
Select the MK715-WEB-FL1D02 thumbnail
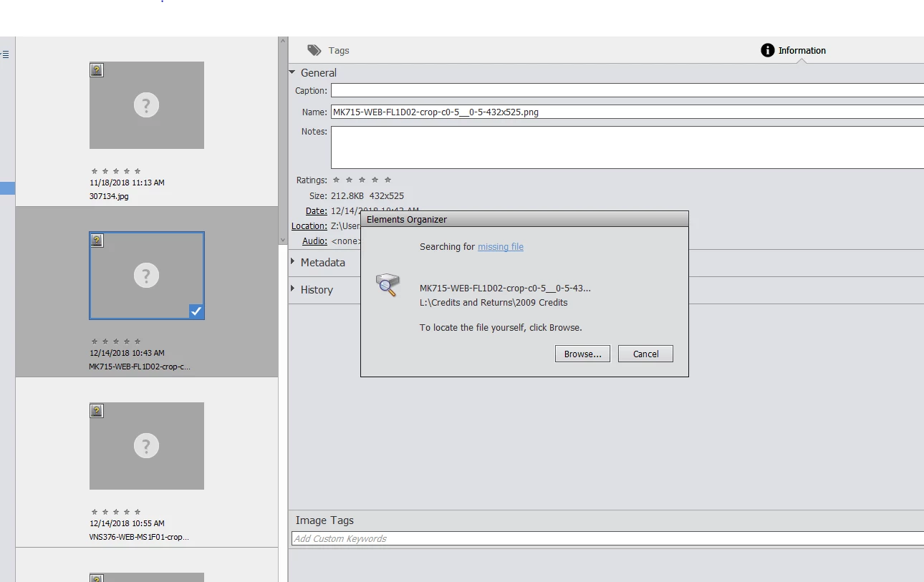click(147, 276)
